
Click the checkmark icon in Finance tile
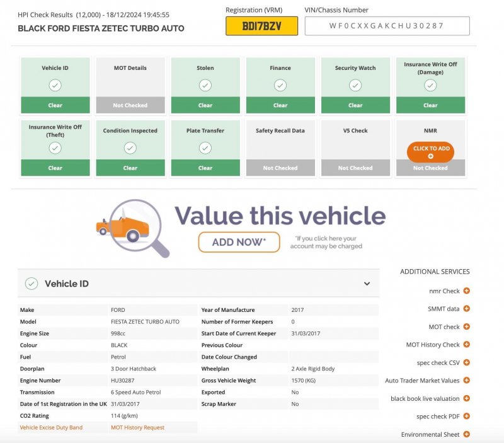(280, 85)
